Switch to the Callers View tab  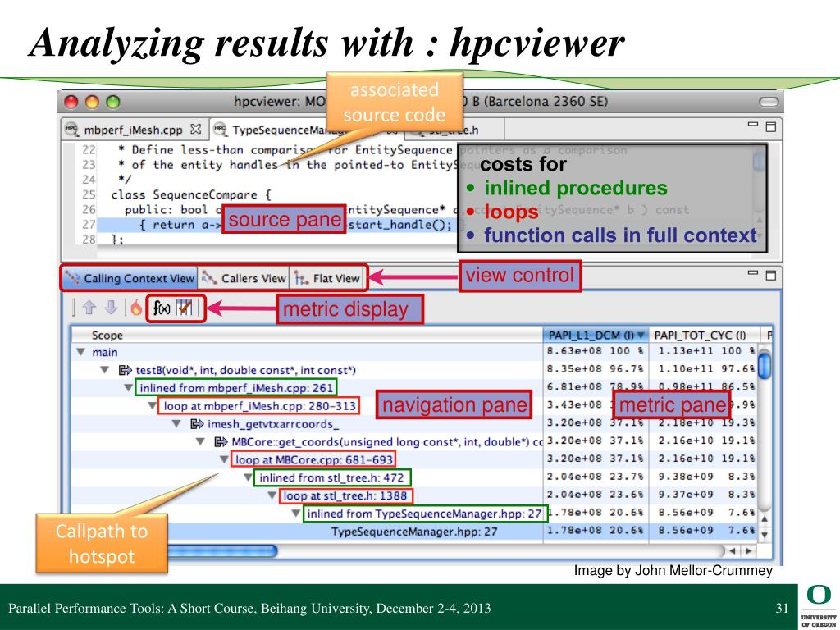coord(244,278)
